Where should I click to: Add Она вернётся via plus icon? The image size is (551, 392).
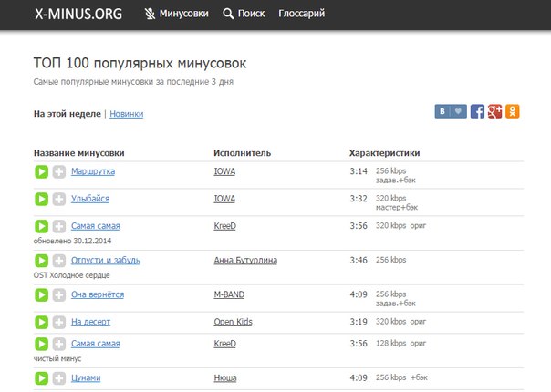coord(59,294)
